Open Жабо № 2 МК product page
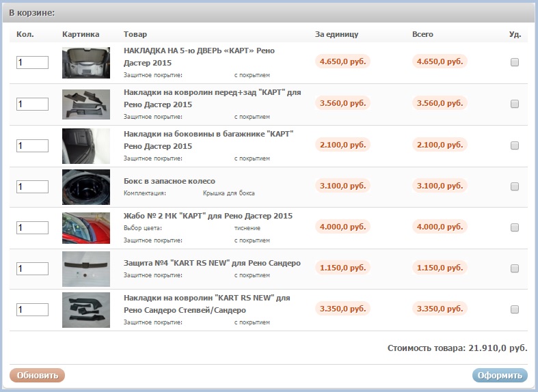Screen dimensions: 538x392 point(208,216)
